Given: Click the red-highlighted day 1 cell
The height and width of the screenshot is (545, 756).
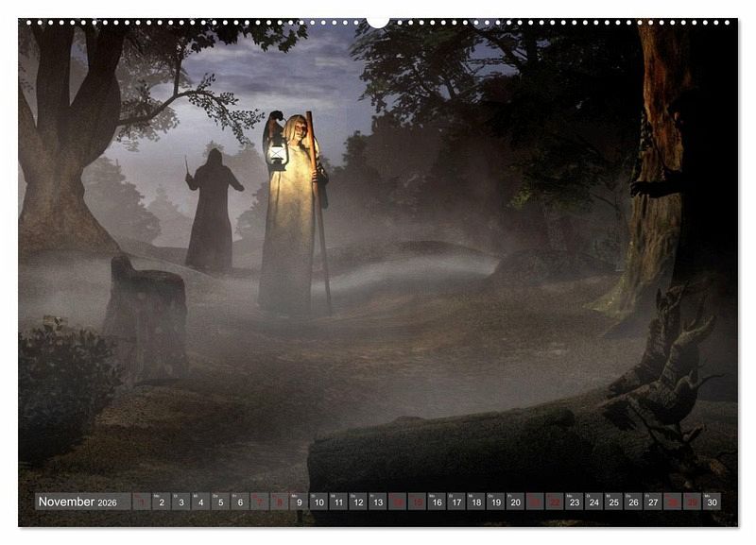Looking at the screenshot, I should tap(142, 502).
